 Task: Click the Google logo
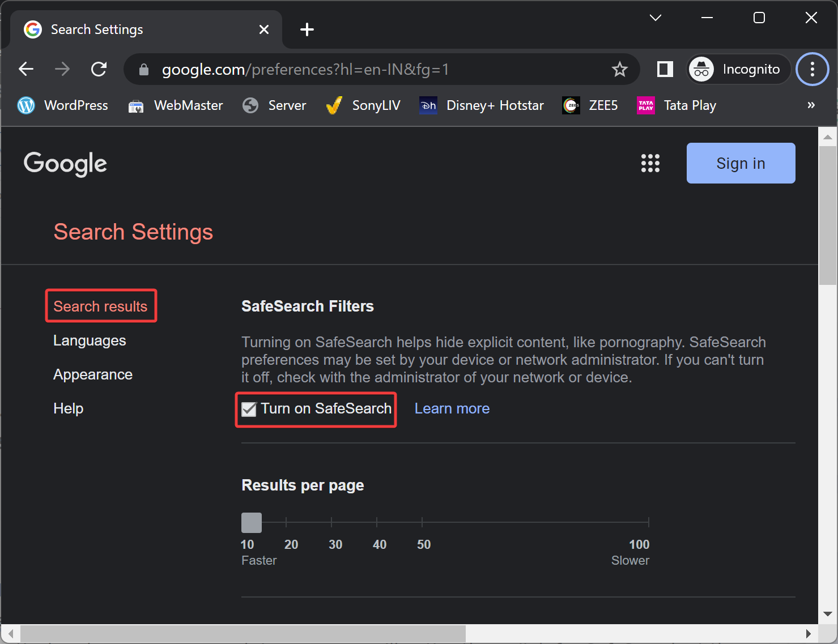point(65,164)
